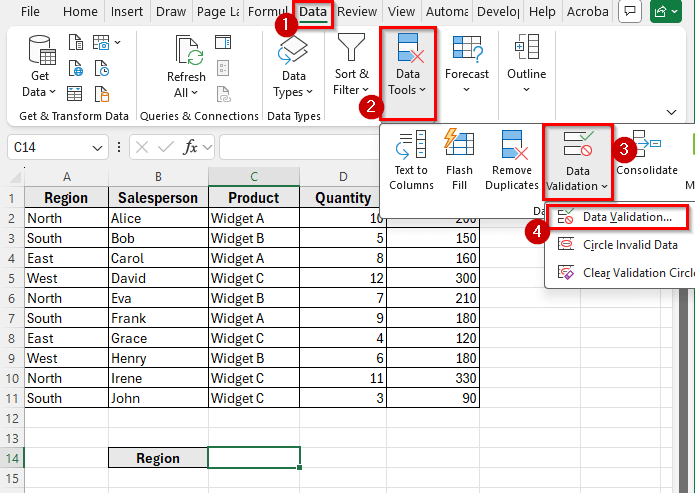Open the Get Data dropdown
The image size is (695, 493).
[39, 67]
